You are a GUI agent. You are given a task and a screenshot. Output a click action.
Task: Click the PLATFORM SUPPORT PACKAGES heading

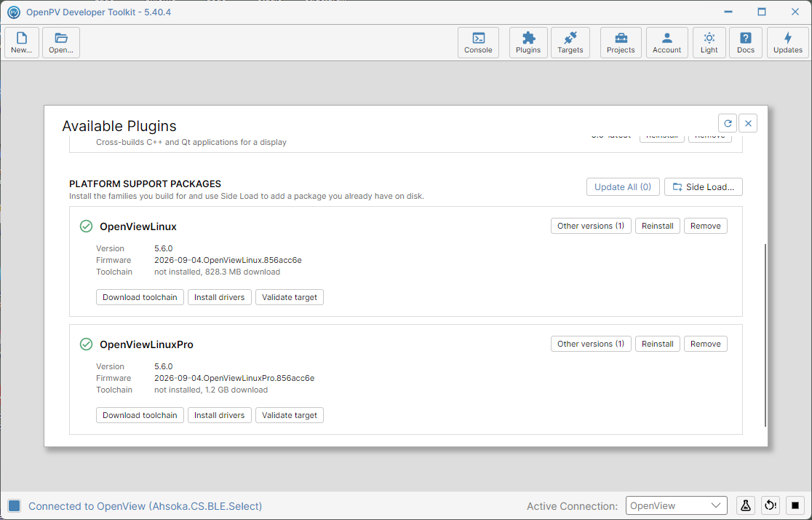point(145,184)
